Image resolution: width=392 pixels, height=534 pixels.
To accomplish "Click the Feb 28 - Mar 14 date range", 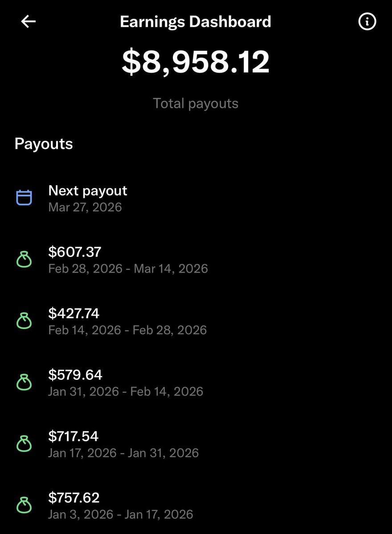I will [x=128, y=269].
